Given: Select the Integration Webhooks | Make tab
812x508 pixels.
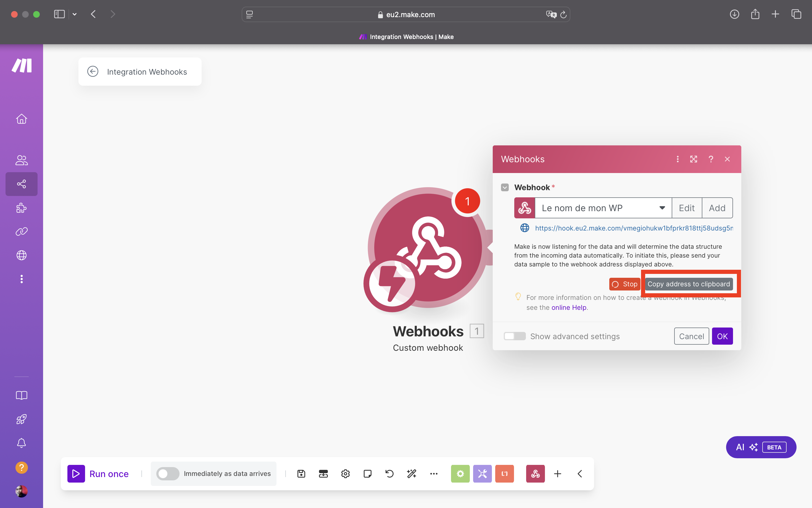Looking at the screenshot, I should (x=406, y=37).
